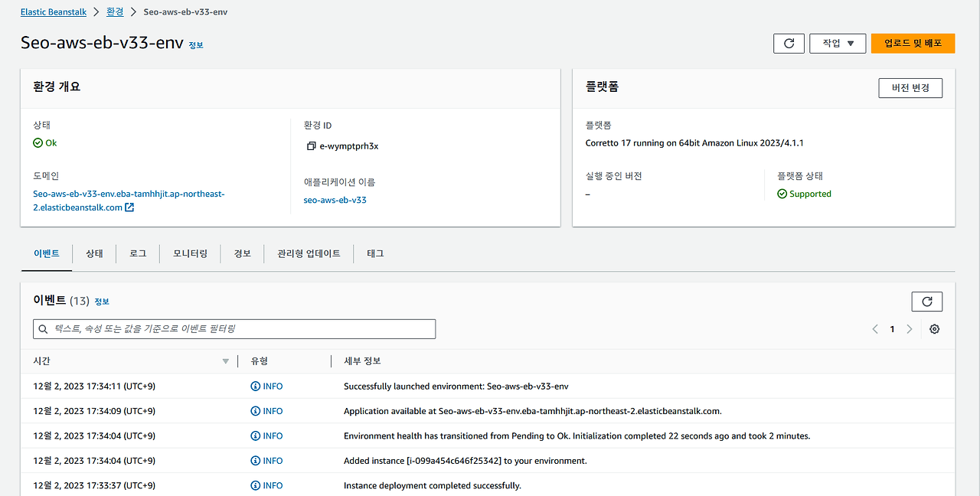The image size is (980, 496).
Task: Open the 경보 tab
Action: (x=242, y=253)
